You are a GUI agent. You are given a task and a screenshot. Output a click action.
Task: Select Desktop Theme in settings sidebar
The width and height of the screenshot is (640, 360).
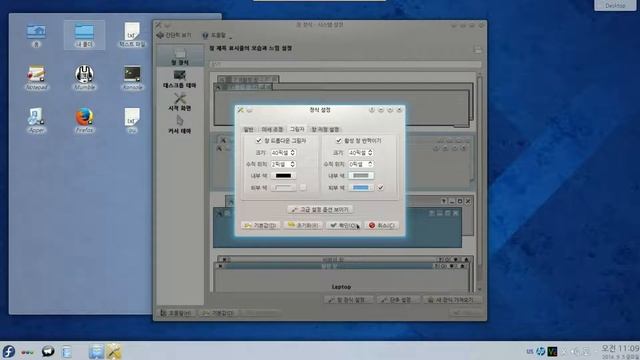180,79
